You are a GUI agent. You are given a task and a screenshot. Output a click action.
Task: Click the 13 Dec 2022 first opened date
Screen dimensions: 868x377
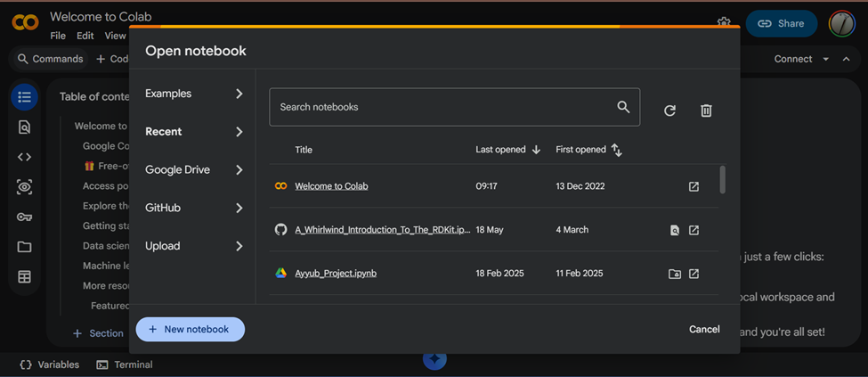click(580, 186)
